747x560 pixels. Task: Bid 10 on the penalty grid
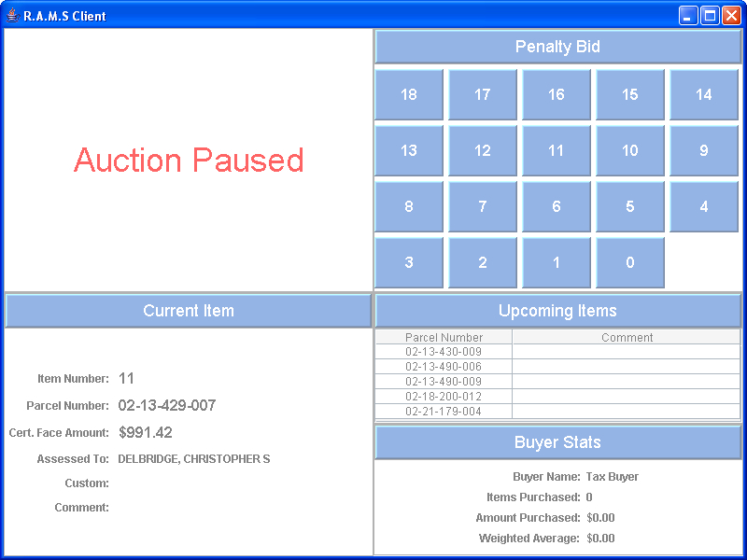(630, 150)
